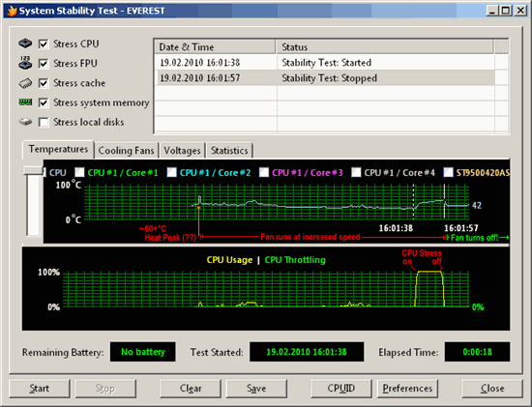Click the 42 temperature reading on graph
The height and width of the screenshot is (407, 532).
point(477,205)
